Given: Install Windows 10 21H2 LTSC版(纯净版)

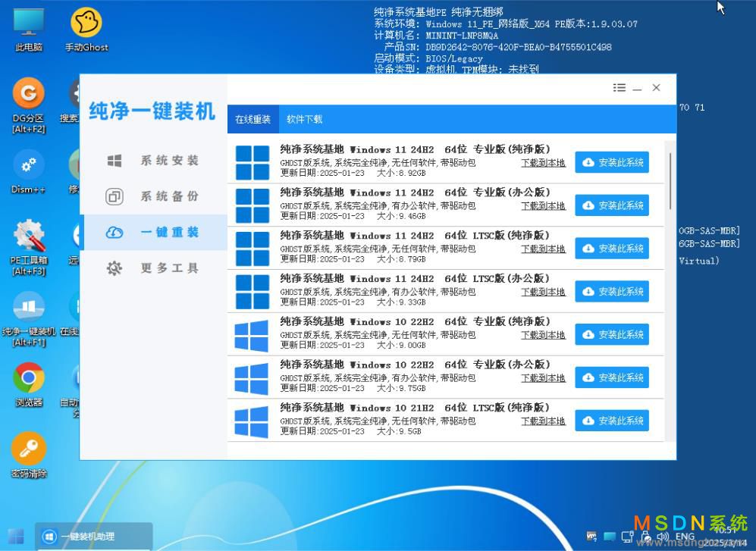Looking at the screenshot, I should 612,421.
